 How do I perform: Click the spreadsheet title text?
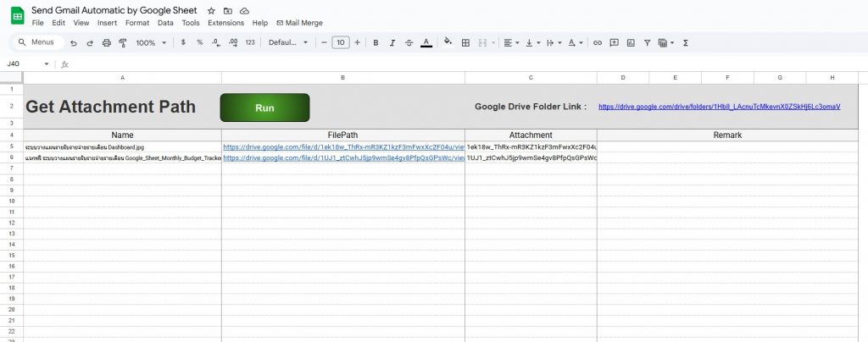tap(114, 10)
